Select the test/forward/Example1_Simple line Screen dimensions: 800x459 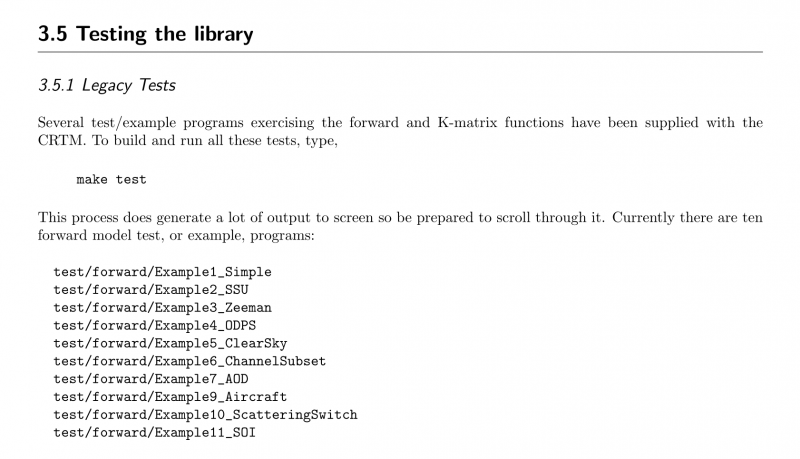point(162,272)
